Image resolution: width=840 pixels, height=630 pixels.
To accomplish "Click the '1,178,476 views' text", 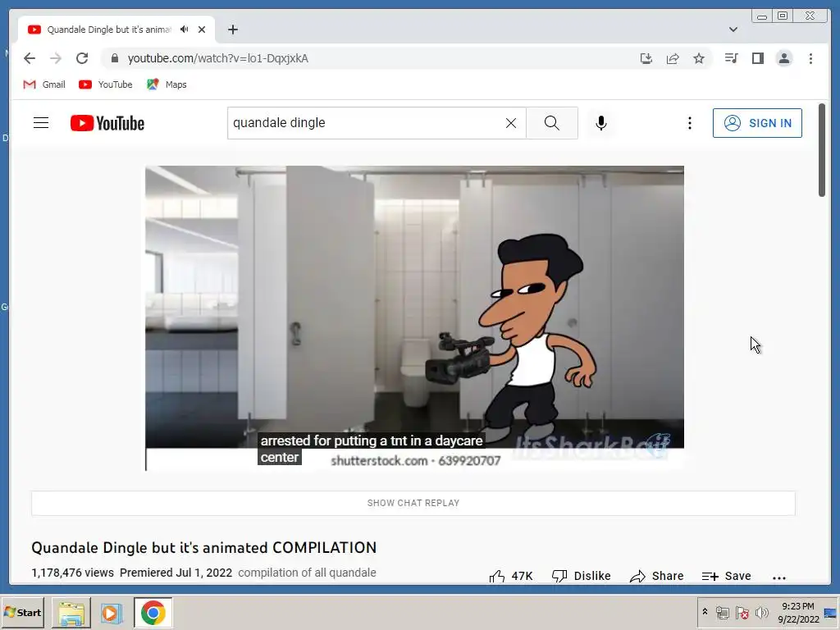I will point(73,573).
